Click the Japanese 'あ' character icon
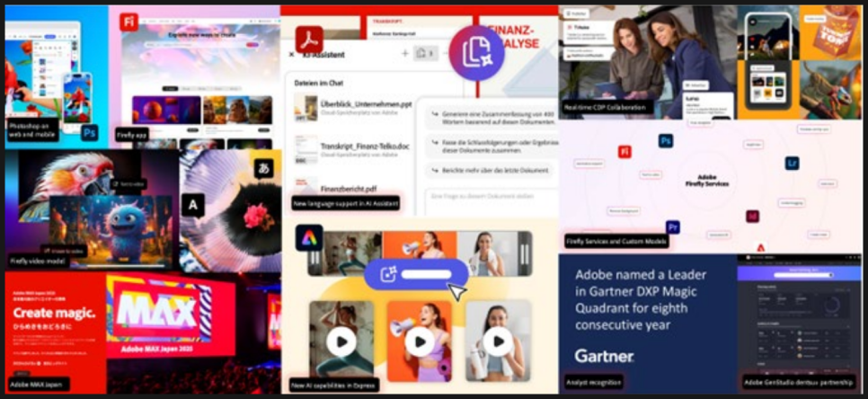 click(x=264, y=168)
